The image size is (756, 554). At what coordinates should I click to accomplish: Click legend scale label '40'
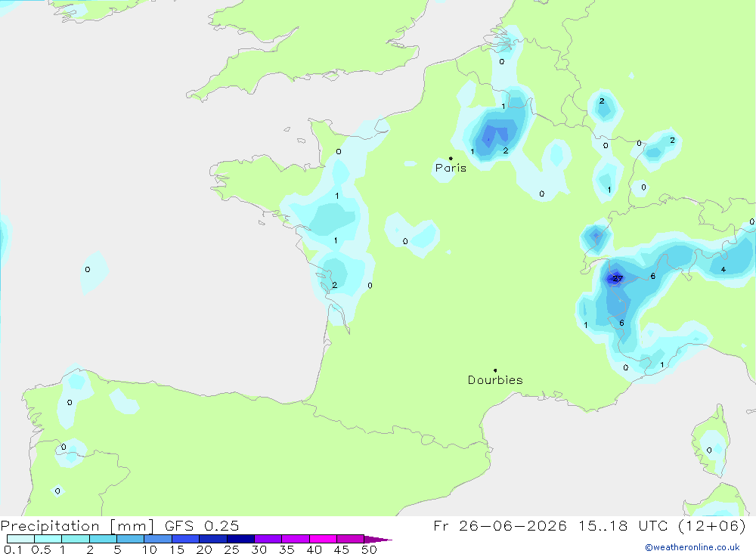pyautogui.click(x=314, y=549)
